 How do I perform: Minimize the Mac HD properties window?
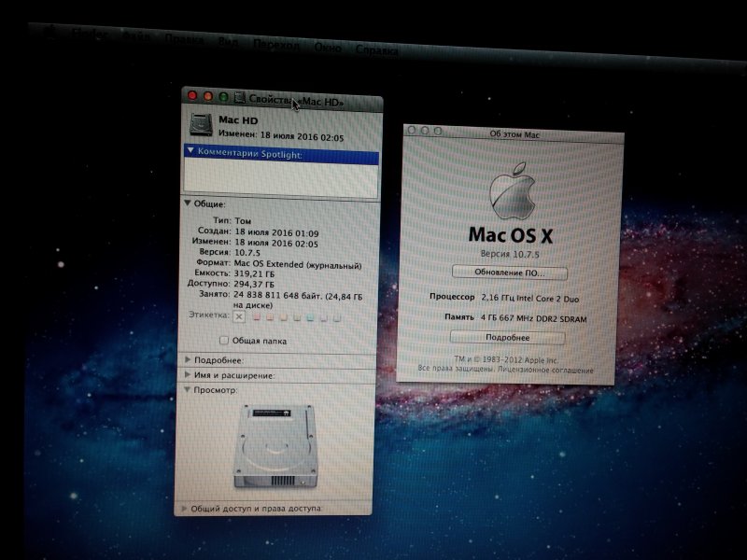pyautogui.click(x=209, y=96)
